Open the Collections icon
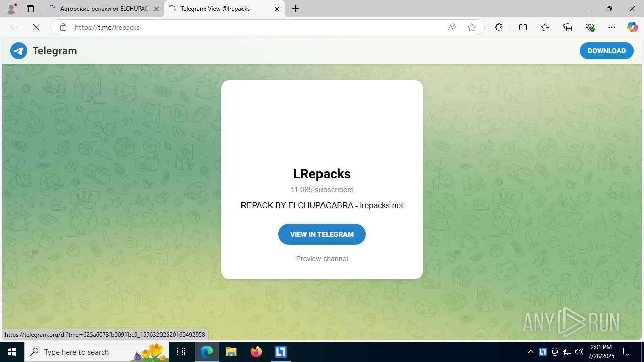644x362 pixels. coord(568,27)
